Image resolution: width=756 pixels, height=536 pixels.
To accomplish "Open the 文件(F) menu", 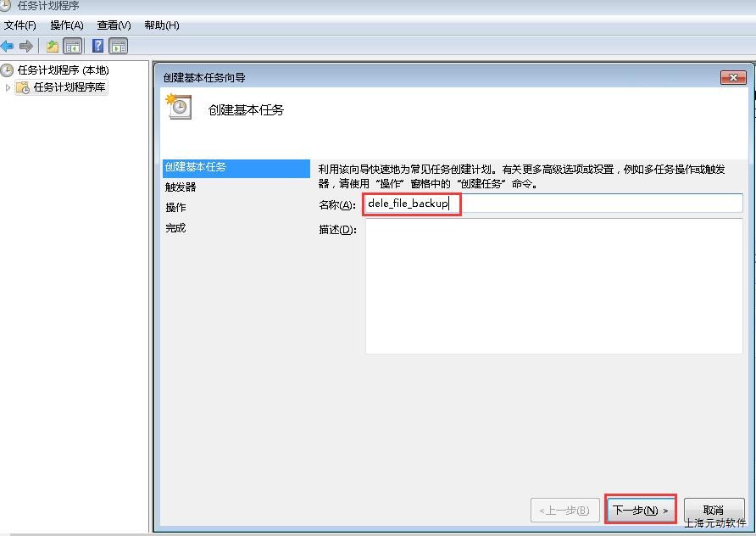I will [19, 25].
